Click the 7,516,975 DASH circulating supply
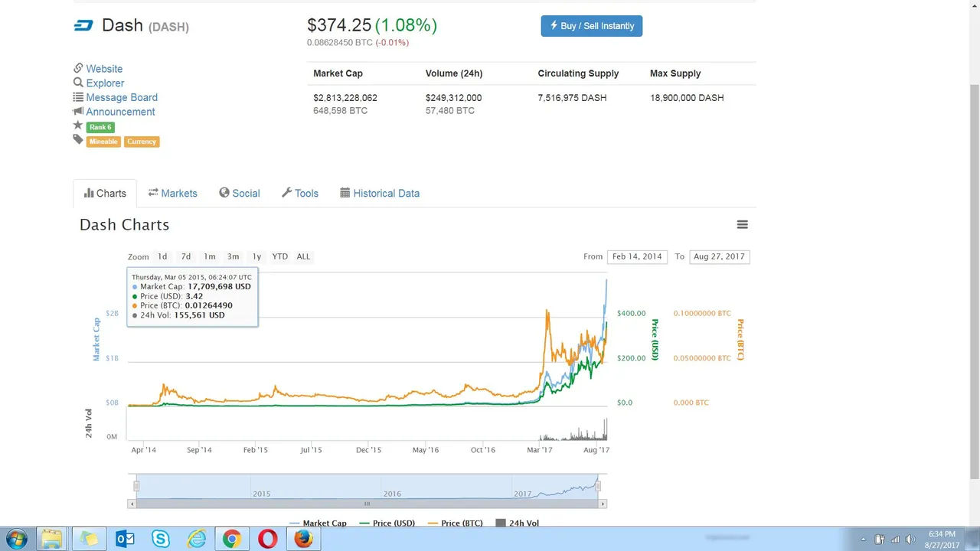Viewport: 980px width, 551px height. click(572, 98)
